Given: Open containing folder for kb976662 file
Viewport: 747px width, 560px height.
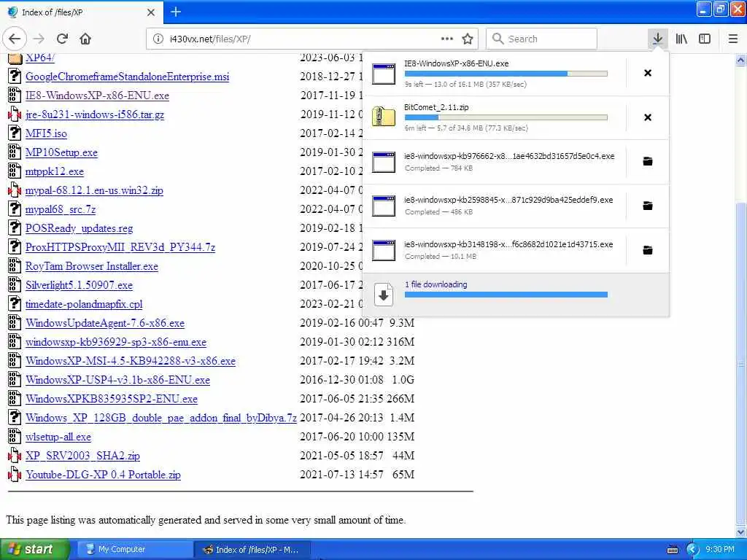Looking at the screenshot, I should coord(648,161).
